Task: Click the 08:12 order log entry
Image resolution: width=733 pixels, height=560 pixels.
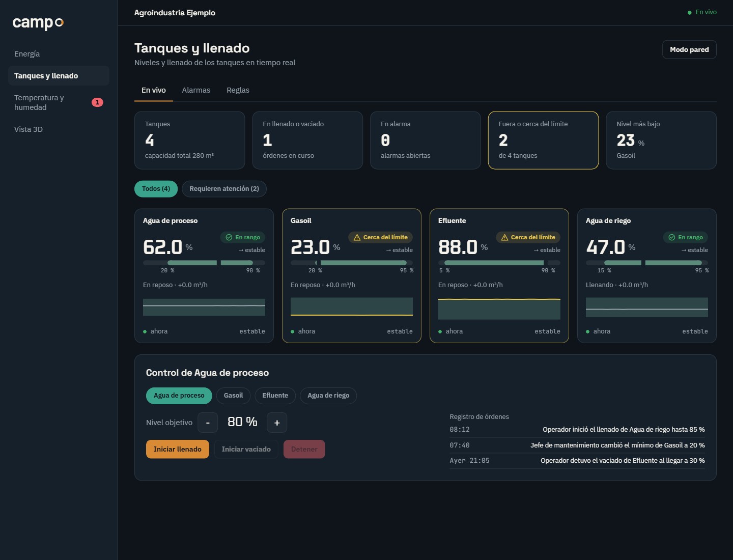Action: 577,430
